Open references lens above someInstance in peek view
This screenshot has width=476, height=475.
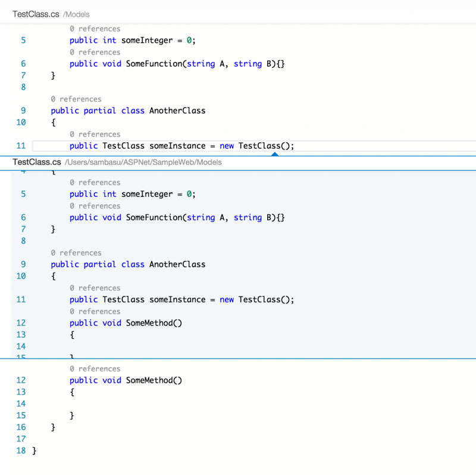point(95,288)
